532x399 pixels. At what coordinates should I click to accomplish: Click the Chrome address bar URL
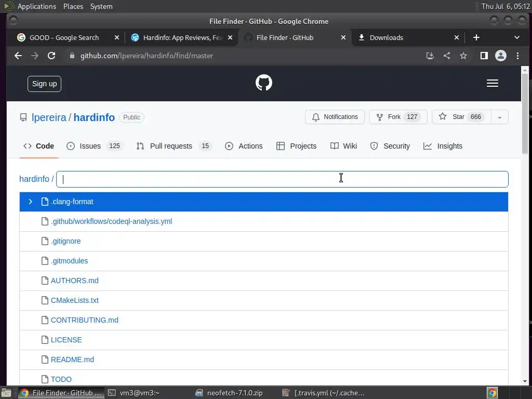point(147,56)
